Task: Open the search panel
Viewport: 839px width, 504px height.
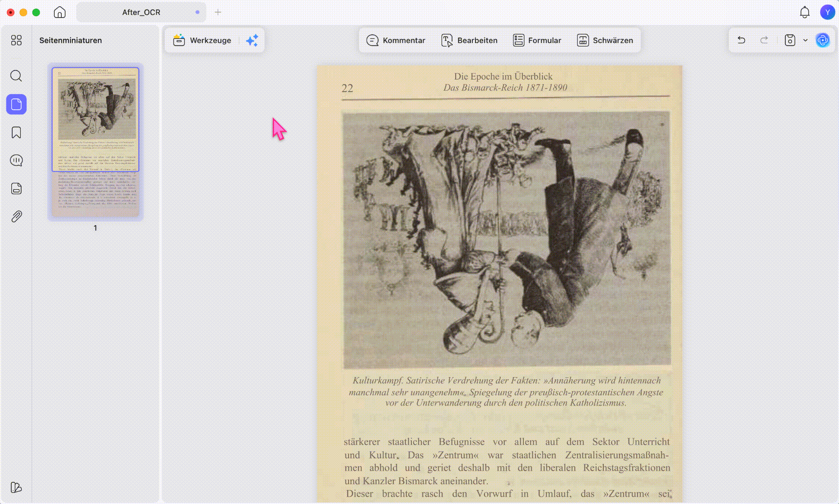Action: (x=16, y=76)
